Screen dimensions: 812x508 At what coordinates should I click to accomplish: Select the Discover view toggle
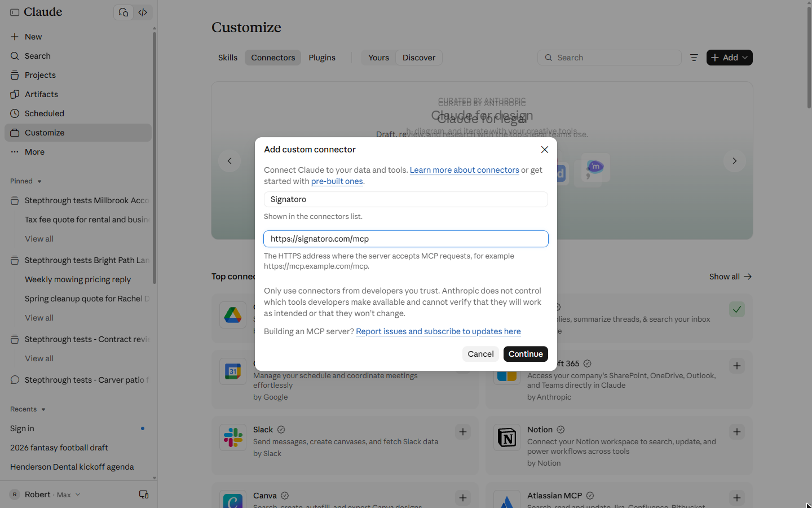[419, 58]
